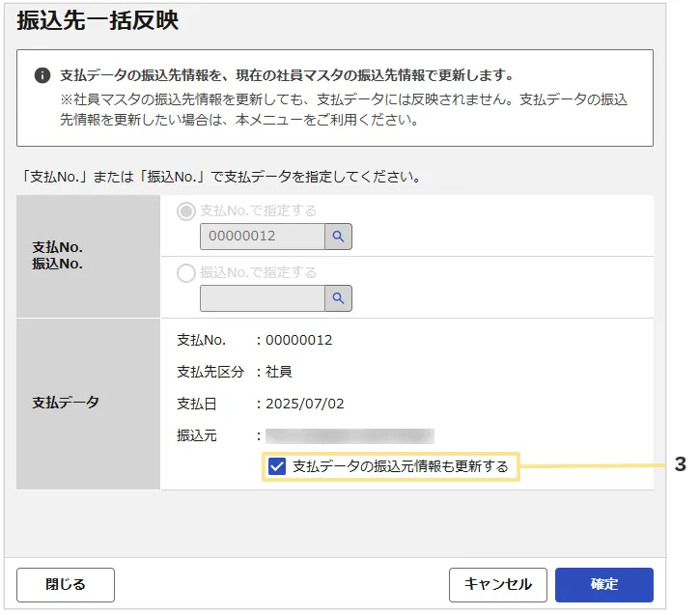Select the 支払No.で指定する radio button

186,210
